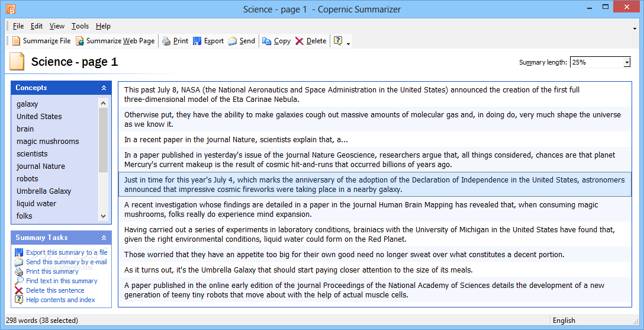Click the Delete toolbar button
This screenshot has height=330, width=644.
tap(311, 41)
